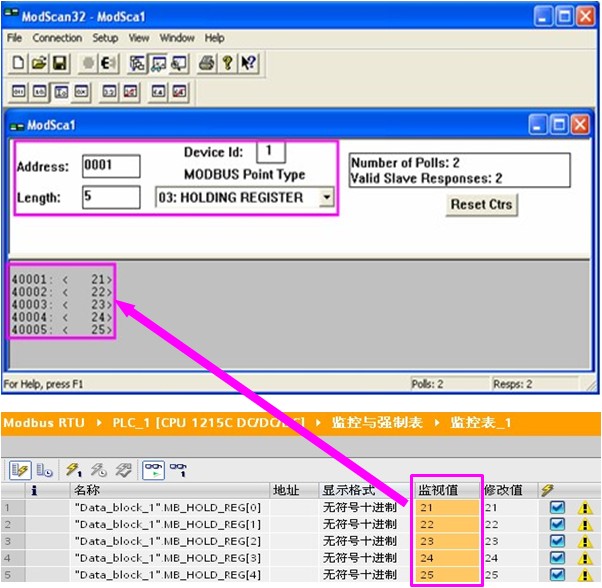Open the View menu
Screen dimensions: 602x588
click(x=139, y=38)
